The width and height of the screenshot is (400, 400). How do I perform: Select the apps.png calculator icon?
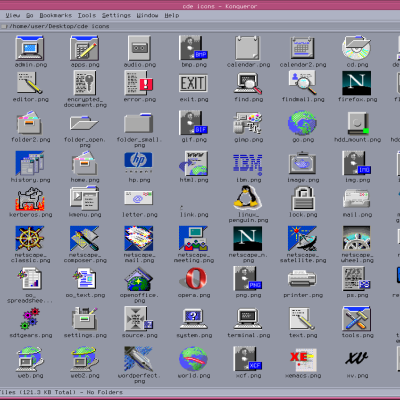84,48
